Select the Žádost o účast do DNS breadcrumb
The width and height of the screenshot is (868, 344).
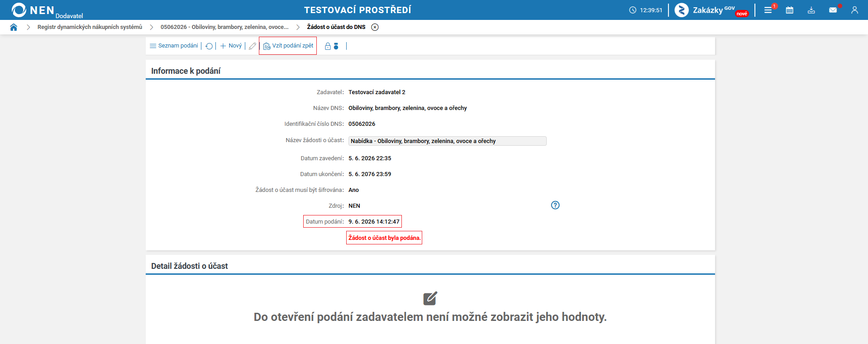click(x=336, y=27)
